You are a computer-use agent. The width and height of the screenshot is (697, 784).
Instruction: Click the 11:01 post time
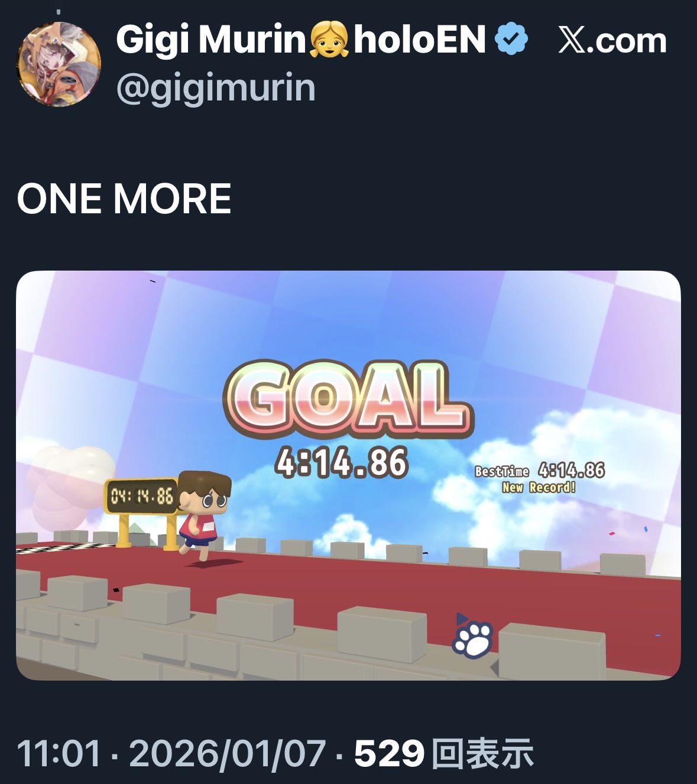(59, 754)
